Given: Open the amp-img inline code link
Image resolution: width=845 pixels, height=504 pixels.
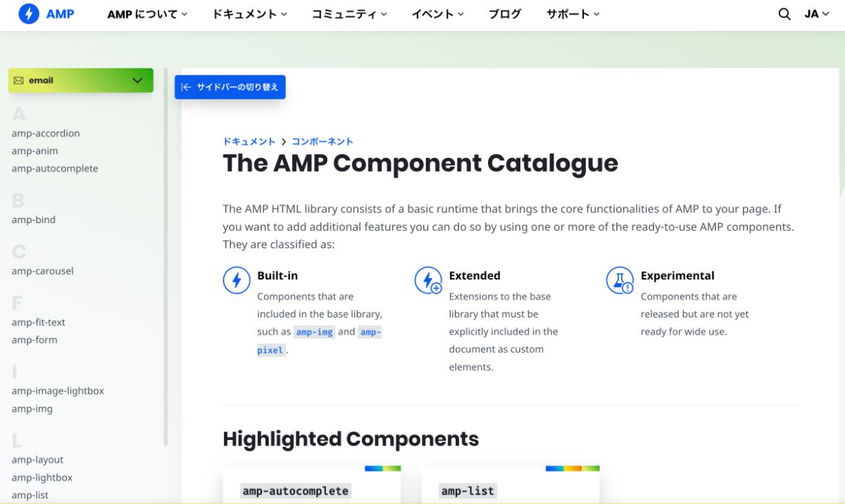Looking at the screenshot, I should (x=314, y=332).
